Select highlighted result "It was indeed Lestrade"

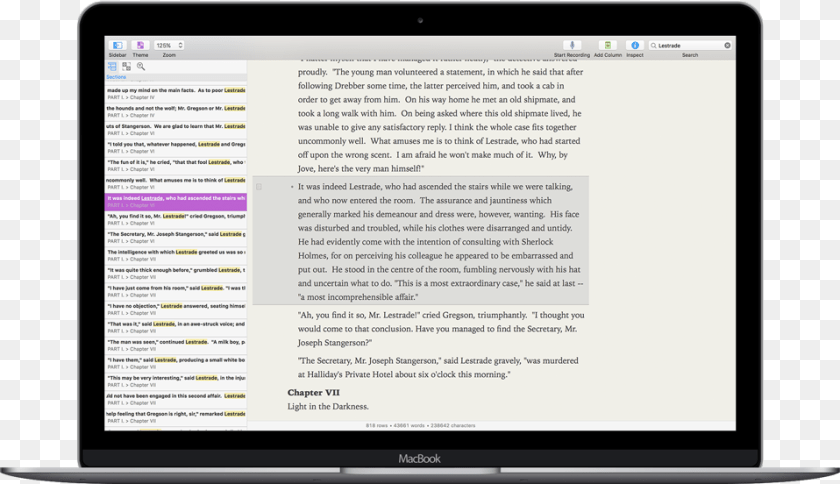(x=176, y=202)
